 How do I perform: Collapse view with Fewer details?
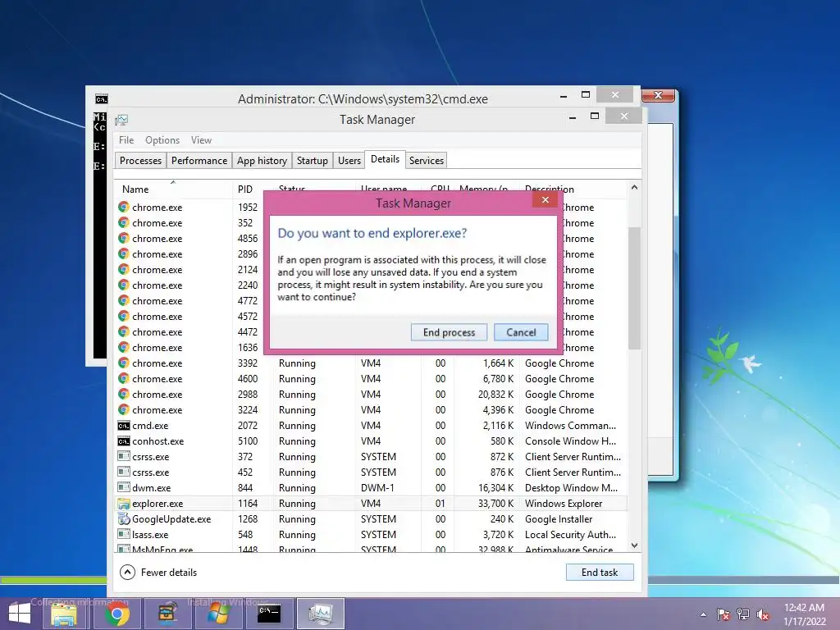[x=158, y=572]
